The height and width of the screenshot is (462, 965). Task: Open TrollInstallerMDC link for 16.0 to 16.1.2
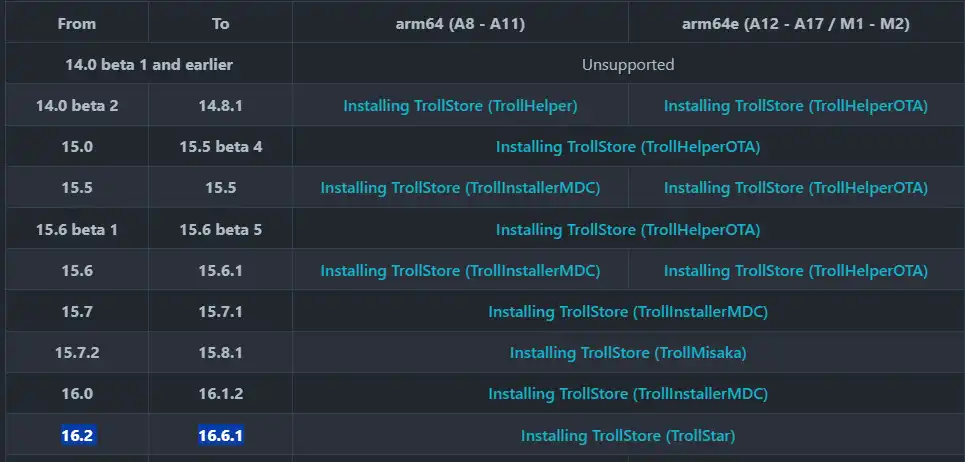[x=628, y=394]
